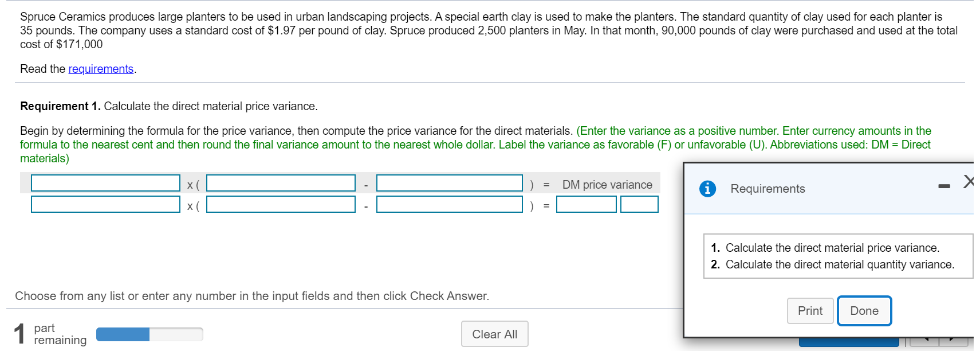The image size is (980, 351).
Task: Click the parts remaining progress bar
Action: pos(149,334)
